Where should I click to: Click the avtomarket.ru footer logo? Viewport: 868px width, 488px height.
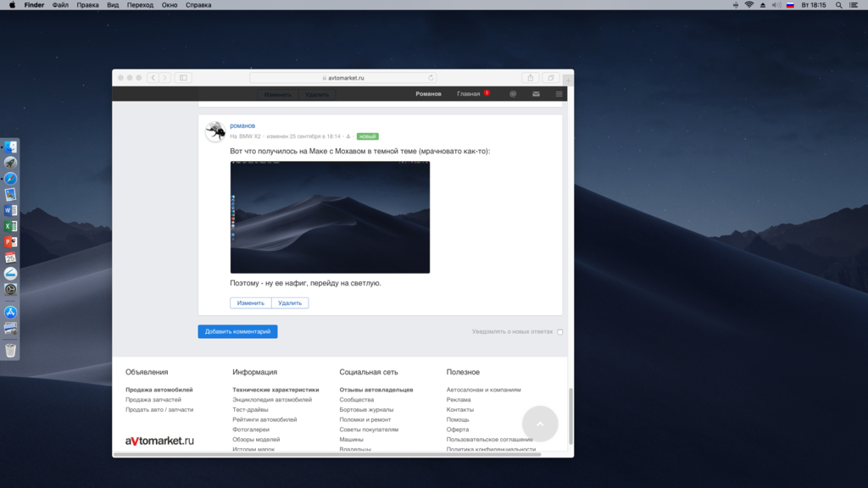159,441
